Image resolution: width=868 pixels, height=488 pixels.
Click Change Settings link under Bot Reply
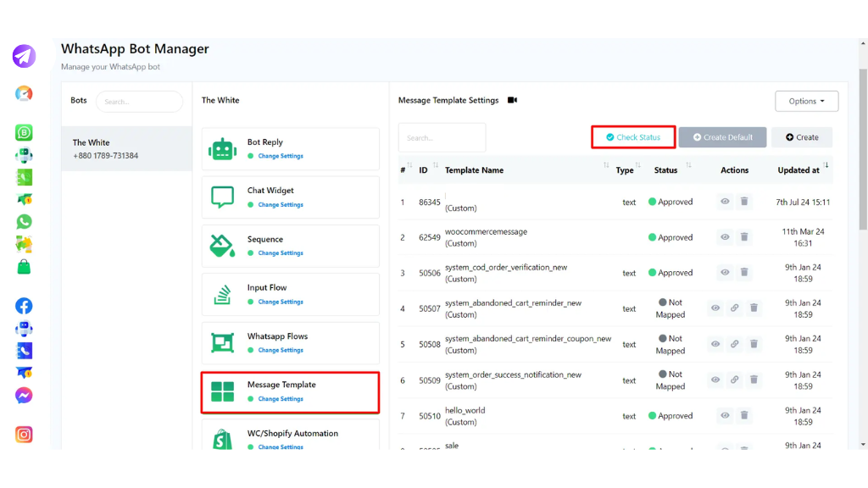pyautogui.click(x=281, y=156)
